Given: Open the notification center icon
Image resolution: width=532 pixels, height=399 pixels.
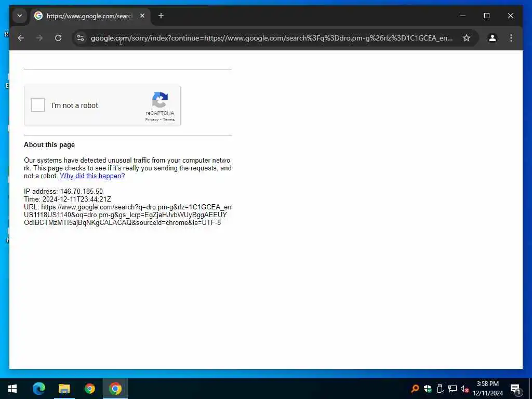Looking at the screenshot, I should (515, 389).
